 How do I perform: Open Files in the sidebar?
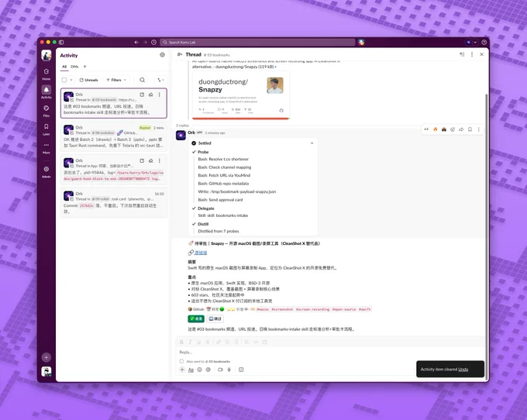[46, 111]
